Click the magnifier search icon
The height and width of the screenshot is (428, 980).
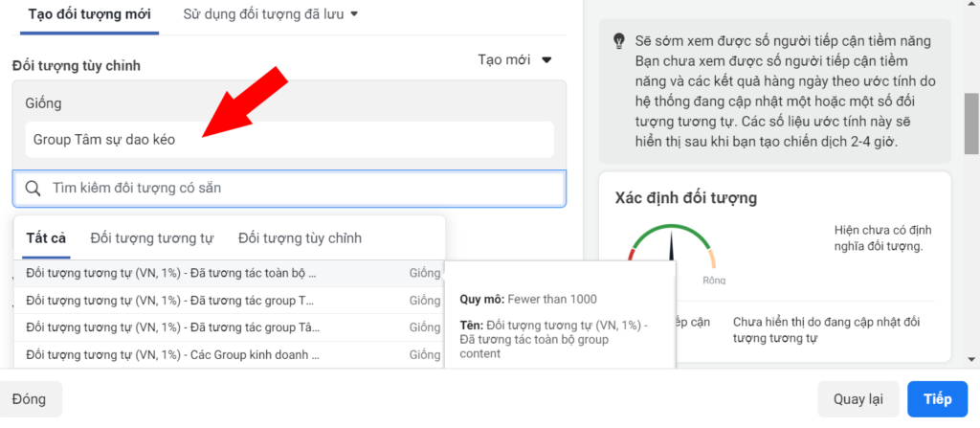point(33,189)
